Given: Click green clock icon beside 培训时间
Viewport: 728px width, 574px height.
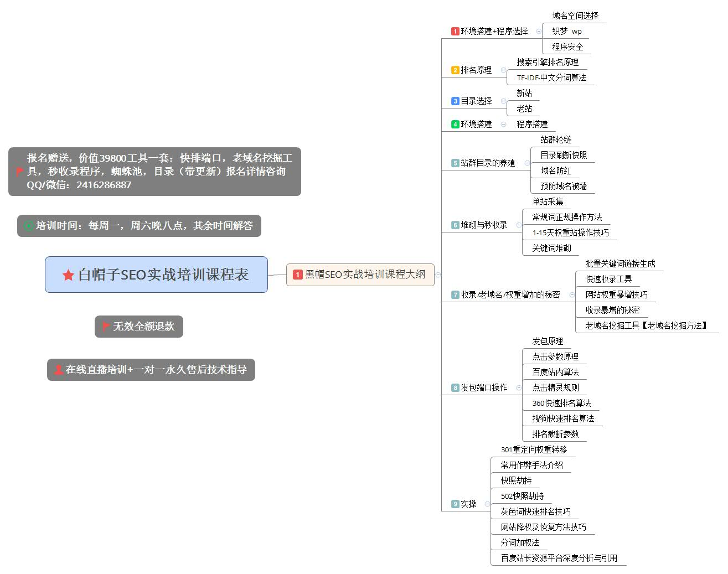Looking at the screenshot, I should pos(29,225).
